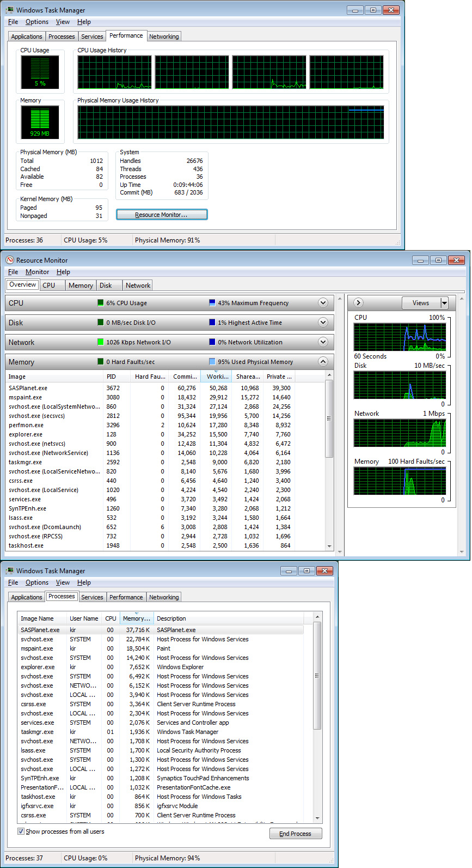Screen dimensions: 472x868
Task: Click the End Process button
Action: point(295,834)
